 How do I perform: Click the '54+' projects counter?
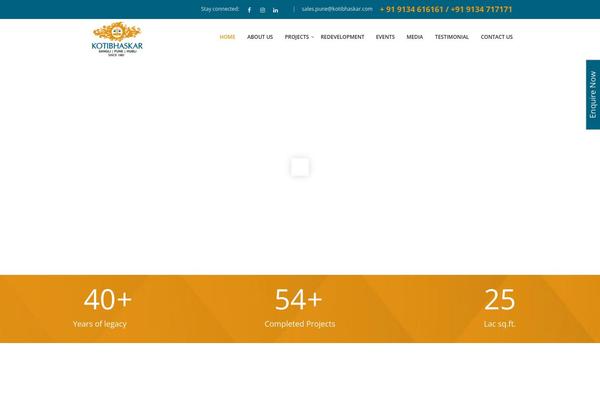click(298, 299)
